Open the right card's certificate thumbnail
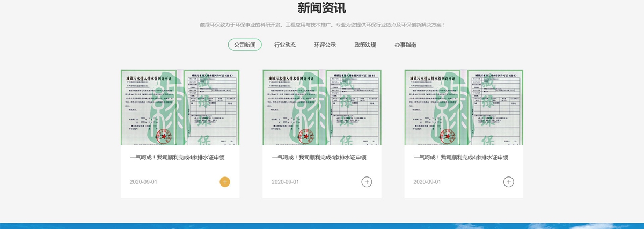644x229 pixels. click(464, 107)
